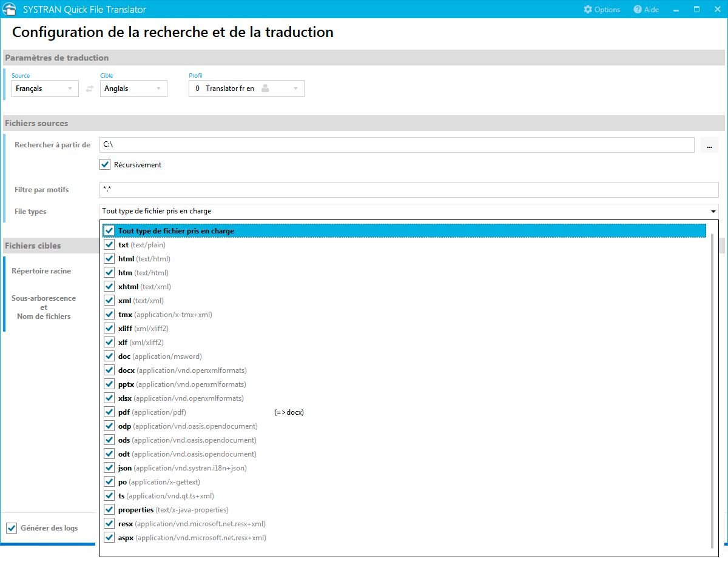Uncheck the ts file type
This screenshot has width=728, height=576.
(109, 496)
